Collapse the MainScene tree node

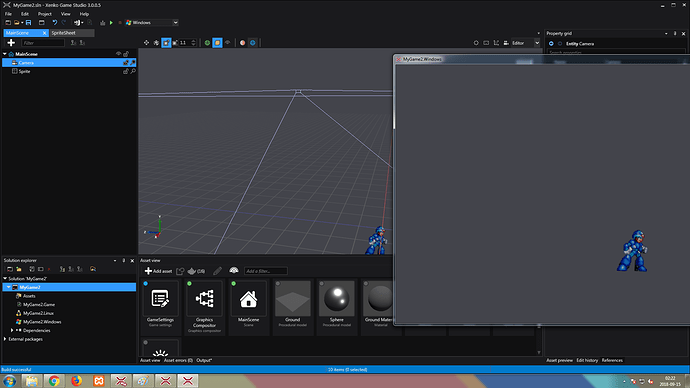click(5, 54)
